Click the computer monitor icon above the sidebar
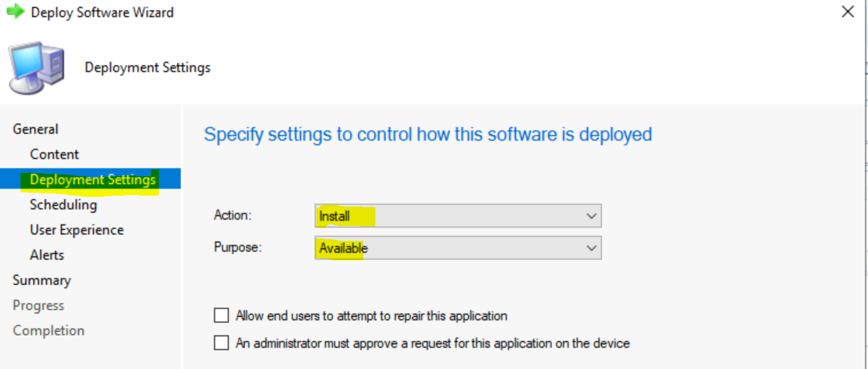This screenshot has height=369, width=868. (35, 66)
